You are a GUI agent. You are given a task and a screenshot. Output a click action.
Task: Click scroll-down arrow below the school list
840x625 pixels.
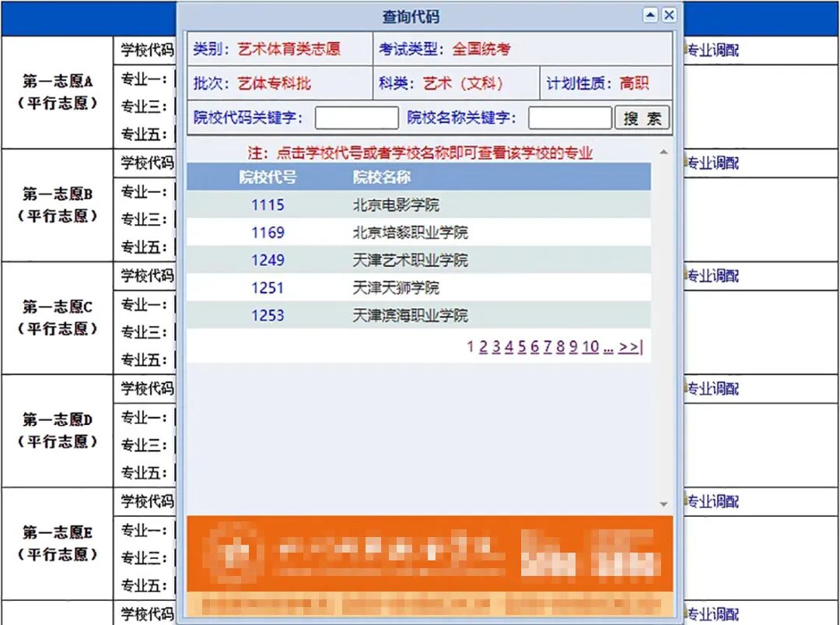663,503
